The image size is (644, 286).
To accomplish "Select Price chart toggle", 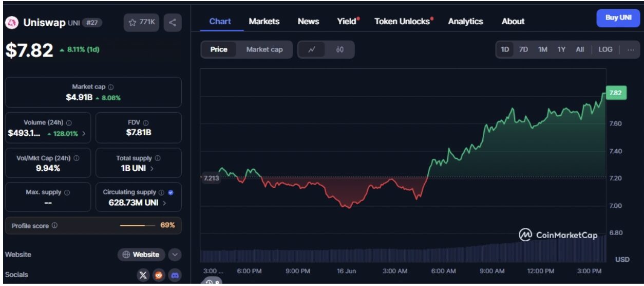I will tap(219, 49).
